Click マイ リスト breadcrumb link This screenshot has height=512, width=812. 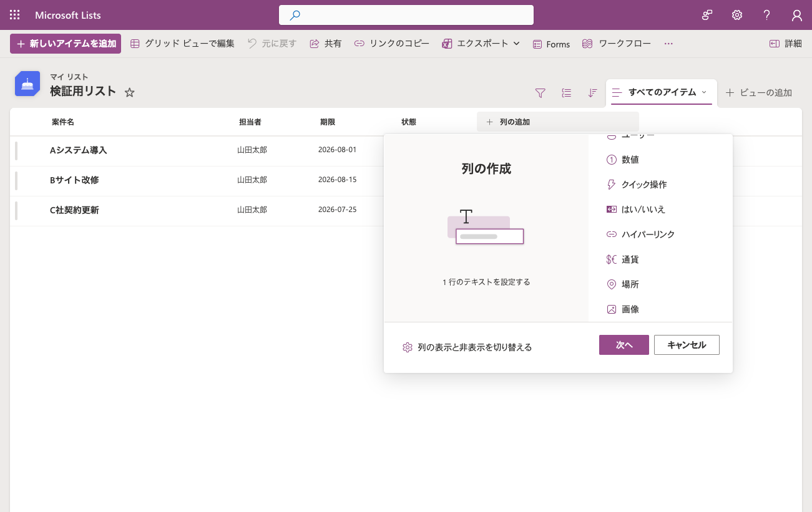point(69,77)
